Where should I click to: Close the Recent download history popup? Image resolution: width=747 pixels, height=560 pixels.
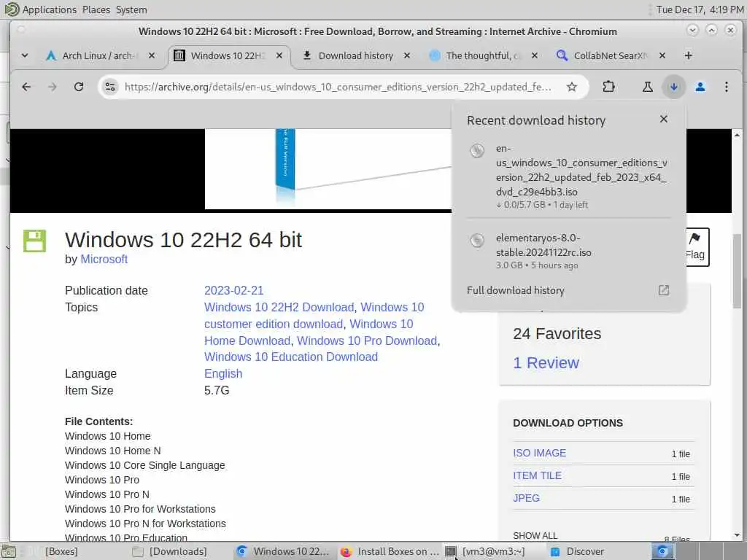click(664, 119)
